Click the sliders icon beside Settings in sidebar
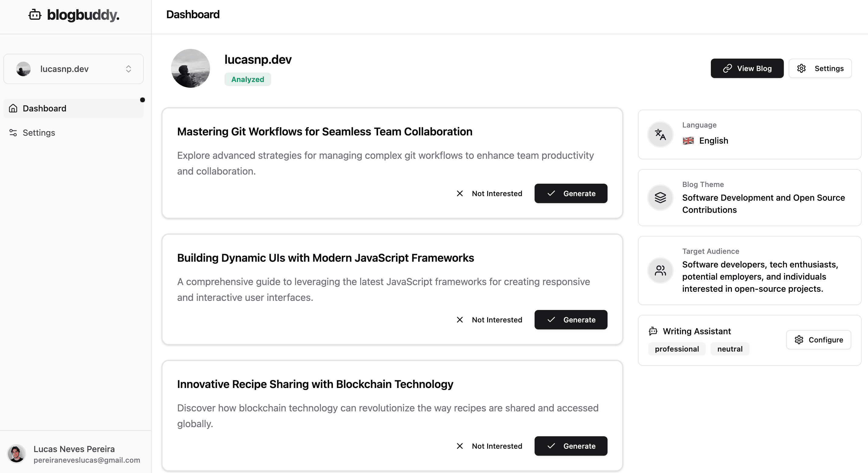This screenshot has height=473, width=868. (13, 133)
